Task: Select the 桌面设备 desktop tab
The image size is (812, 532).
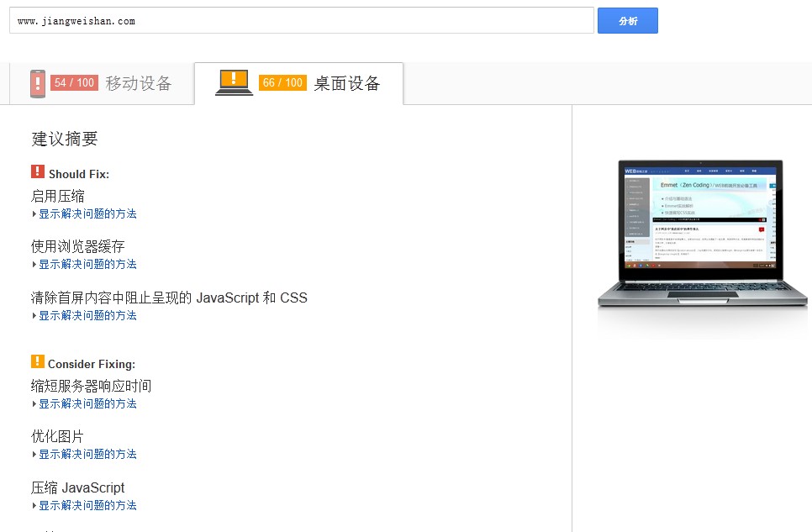Action: coord(298,83)
